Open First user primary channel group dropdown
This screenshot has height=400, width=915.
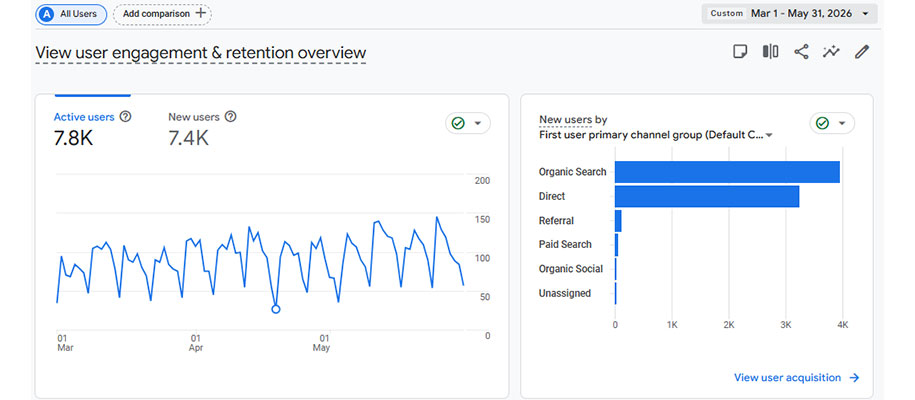pyautogui.click(x=656, y=135)
